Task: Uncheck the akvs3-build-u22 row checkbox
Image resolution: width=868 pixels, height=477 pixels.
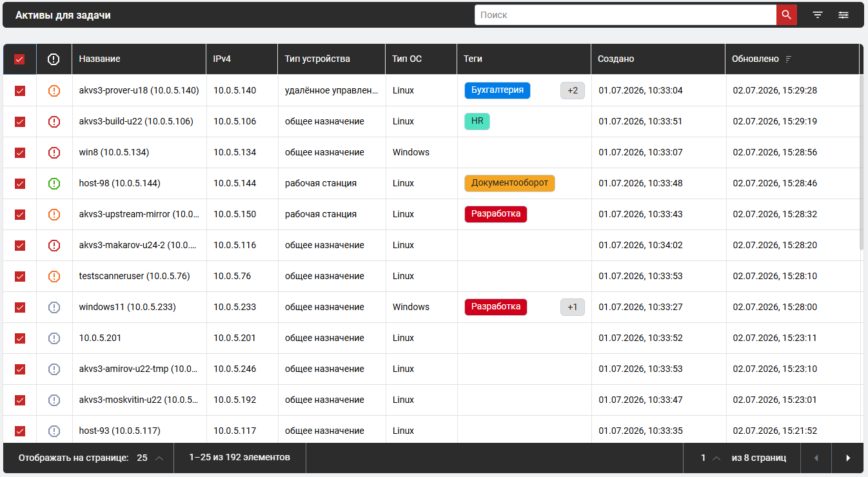Action: coord(20,122)
